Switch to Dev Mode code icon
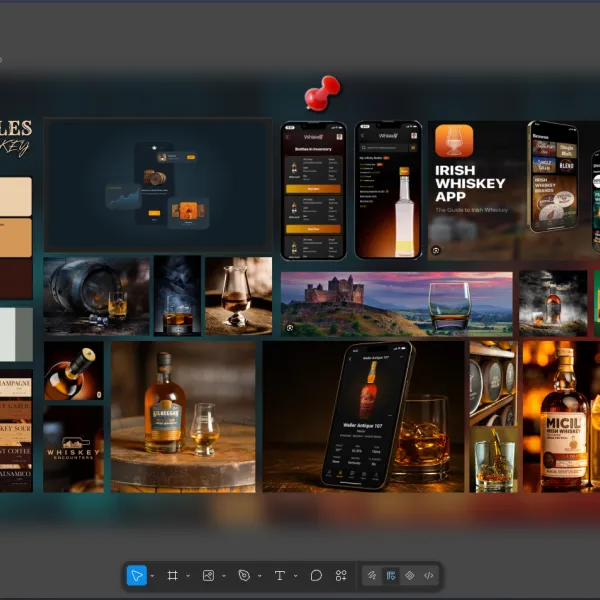The image size is (600, 600). pyautogui.click(x=429, y=575)
